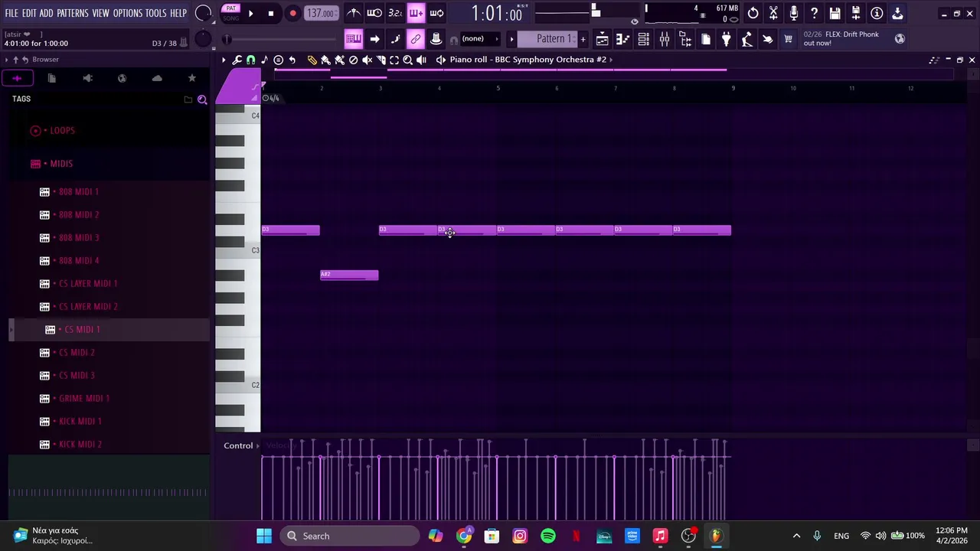Select the Slice tool in piano roll

pos(381,60)
